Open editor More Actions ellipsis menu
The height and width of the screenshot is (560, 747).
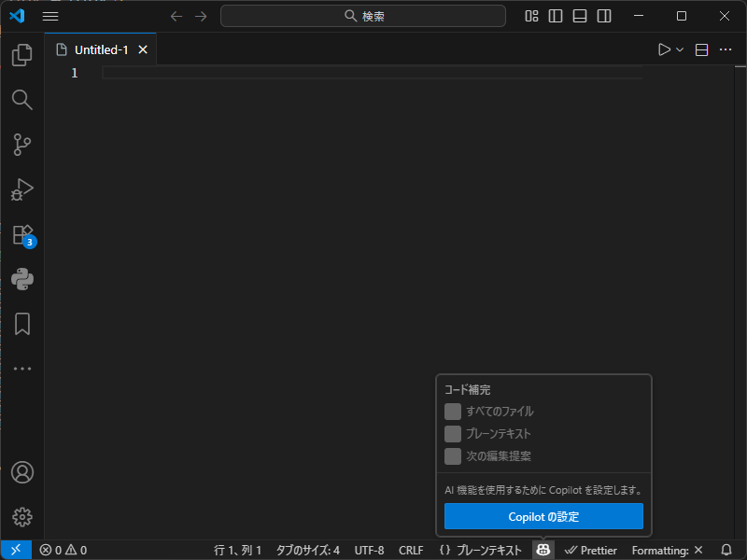pos(726,49)
